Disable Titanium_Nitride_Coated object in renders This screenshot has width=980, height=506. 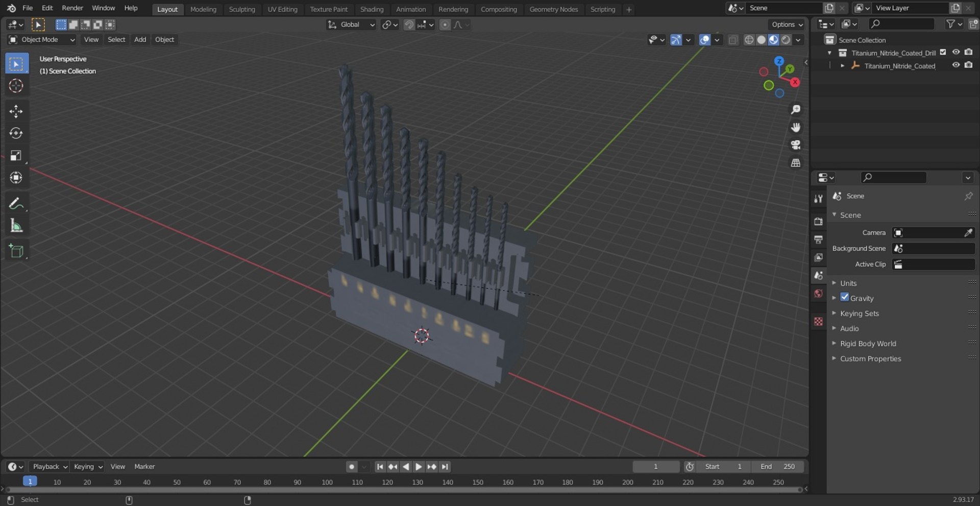[x=969, y=65]
